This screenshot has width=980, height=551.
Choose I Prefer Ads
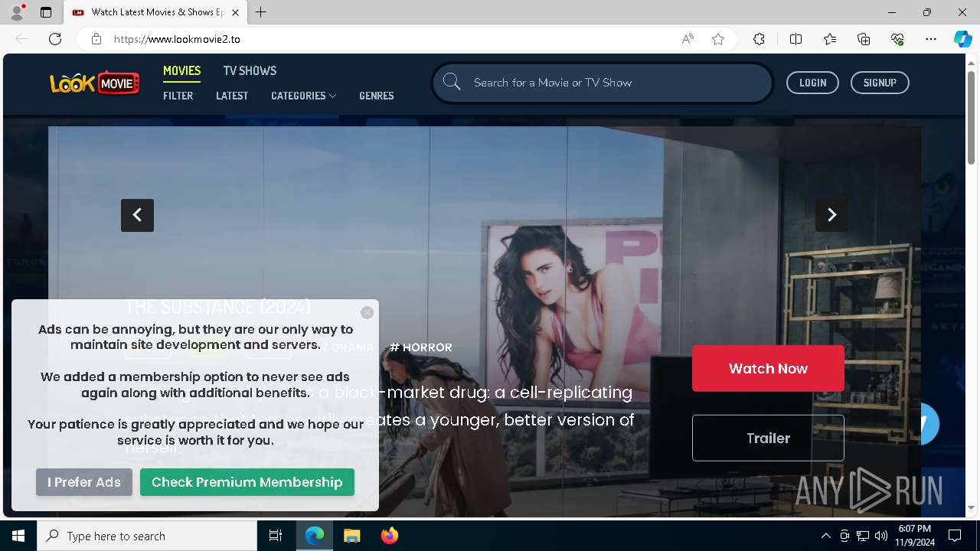pyautogui.click(x=84, y=482)
